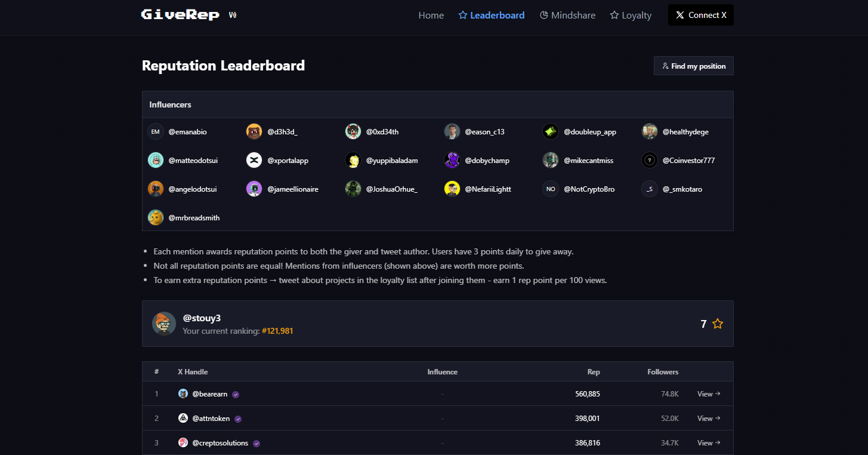Click the Find my position button

[693, 66]
